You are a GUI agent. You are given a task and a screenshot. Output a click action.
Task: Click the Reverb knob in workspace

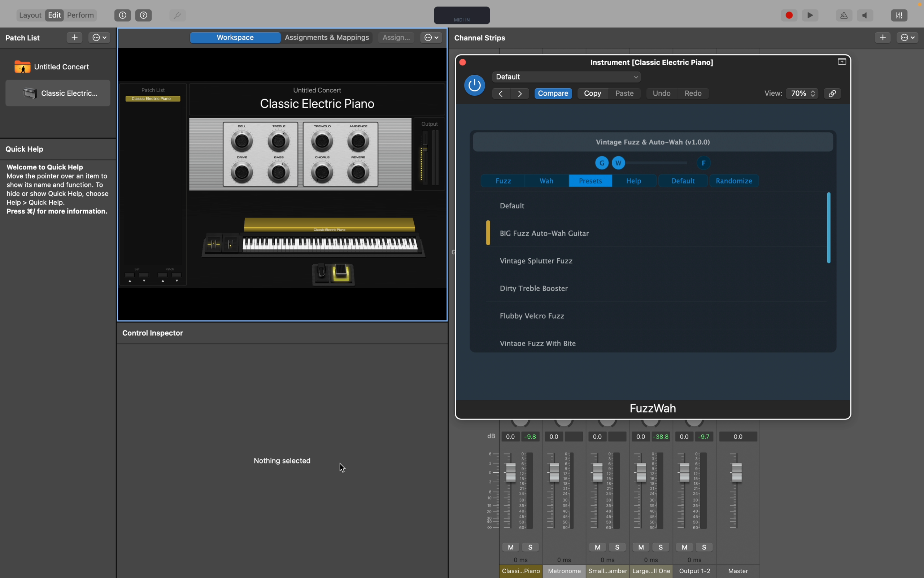click(x=358, y=173)
